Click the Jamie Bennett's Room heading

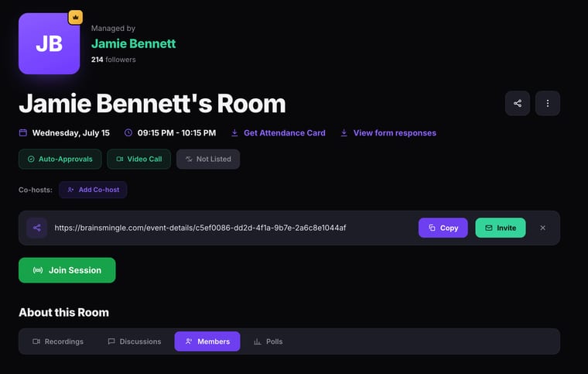[x=152, y=104]
